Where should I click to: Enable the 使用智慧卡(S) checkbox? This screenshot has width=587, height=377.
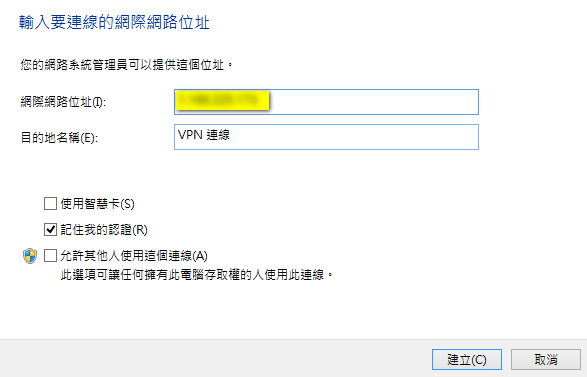click(50, 204)
